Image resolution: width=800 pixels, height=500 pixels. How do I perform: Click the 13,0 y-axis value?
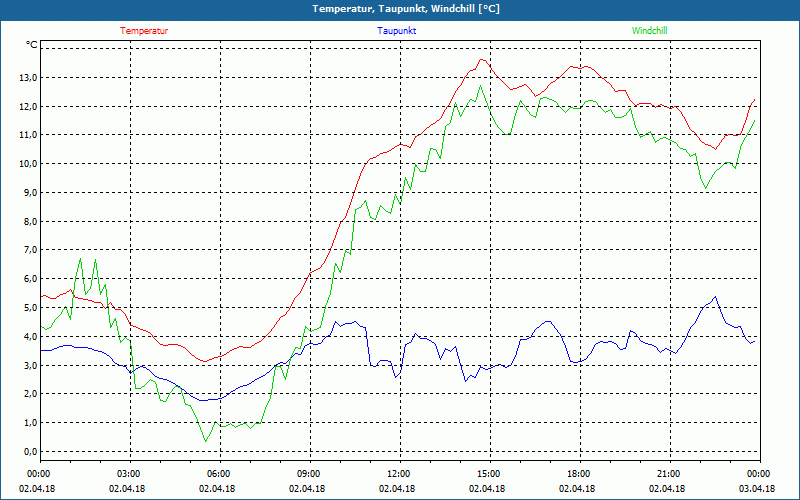(28, 78)
